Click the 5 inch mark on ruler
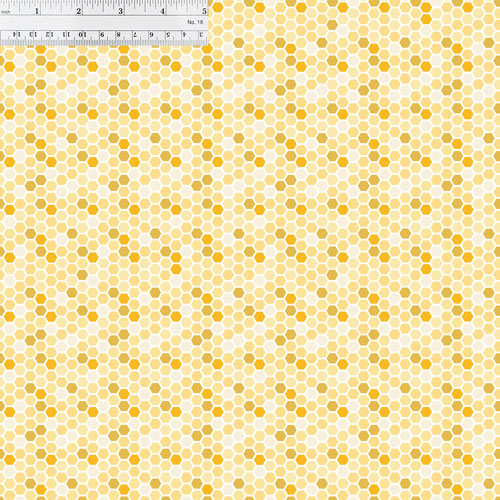Screen dimensions: 500x500 [204, 11]
